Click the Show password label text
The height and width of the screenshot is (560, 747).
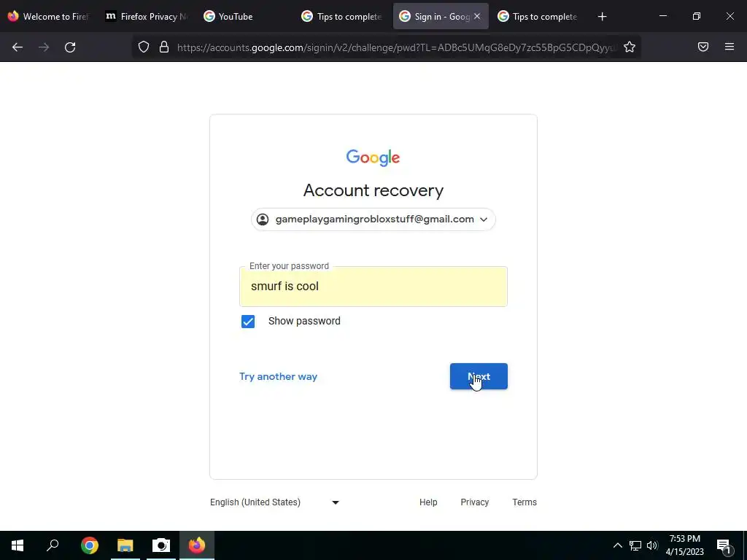point(304,322)
